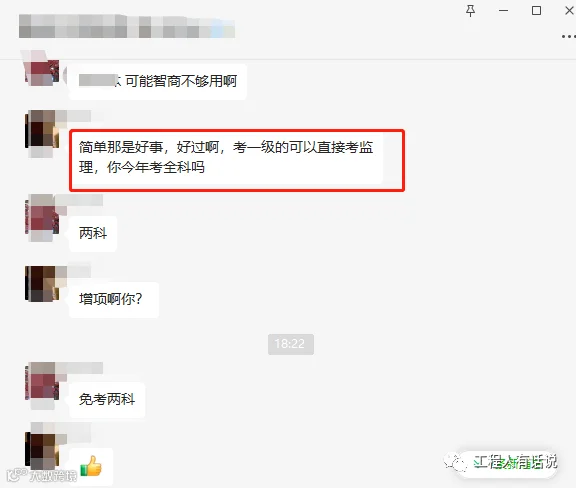The height and width of the screenshot is (488, 576).
Task: Click the blurred chat title at top
Action: pos(127,26)
